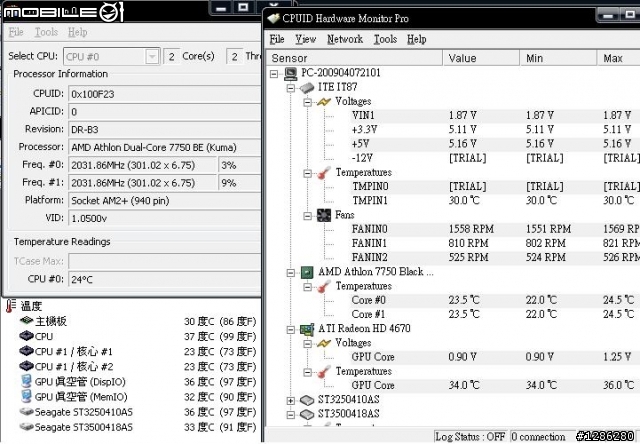Open Help menu in the left CPU window
This screenshot has width=640, height=444.
click(x=78, y=32)
